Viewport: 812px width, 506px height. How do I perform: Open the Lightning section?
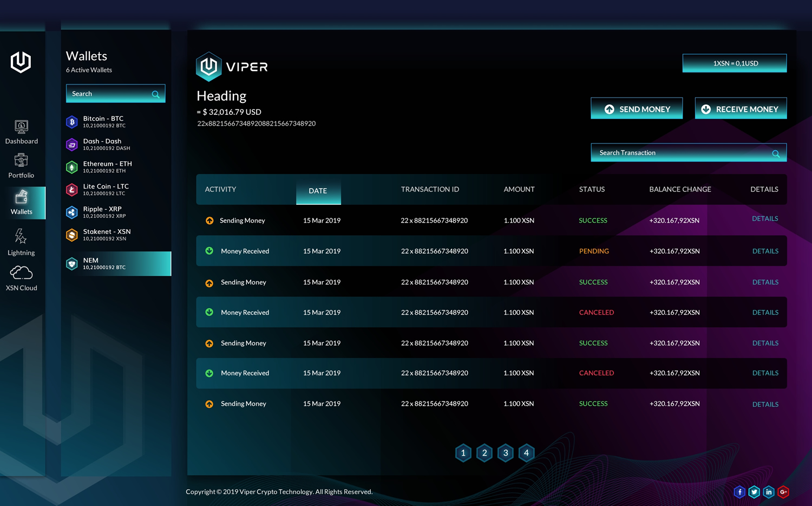point(21,242)
